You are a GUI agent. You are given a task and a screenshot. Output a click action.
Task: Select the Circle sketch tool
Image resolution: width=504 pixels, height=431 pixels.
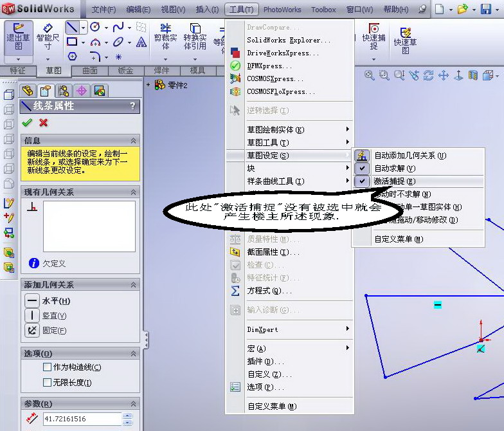(95, 27)
